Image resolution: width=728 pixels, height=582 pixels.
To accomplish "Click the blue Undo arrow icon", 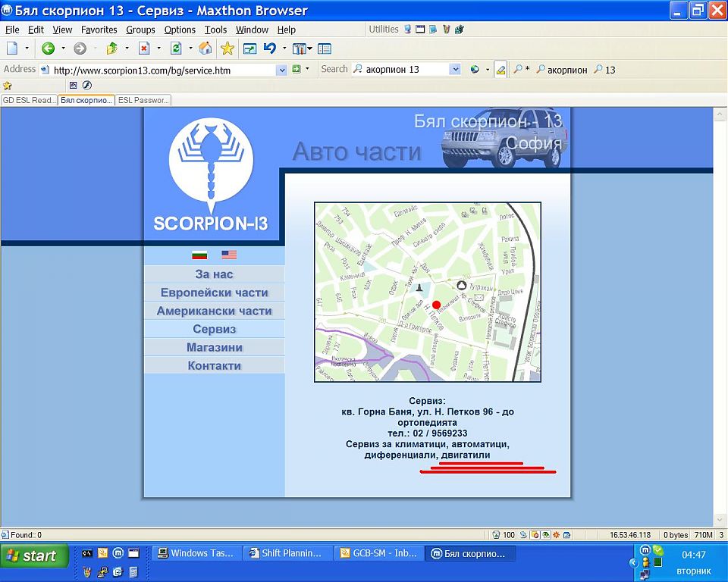I will pos(269,48).
